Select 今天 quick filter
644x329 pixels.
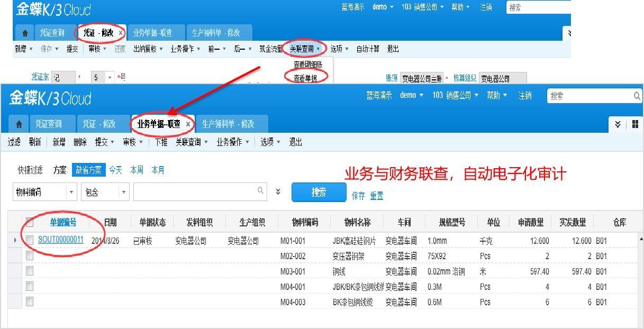[x=115, y=170]
